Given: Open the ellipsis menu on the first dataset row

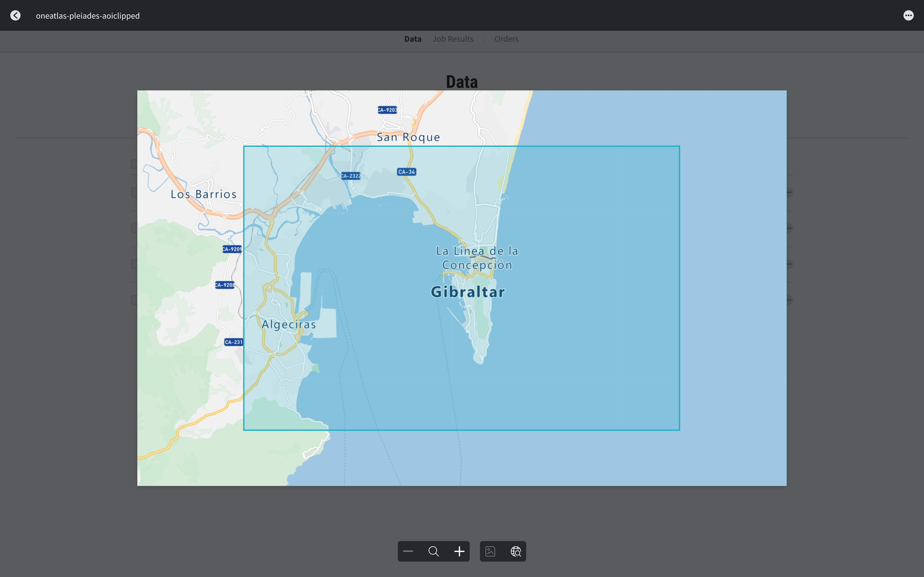Looking at the screenshot, I should tap(790, 192).
